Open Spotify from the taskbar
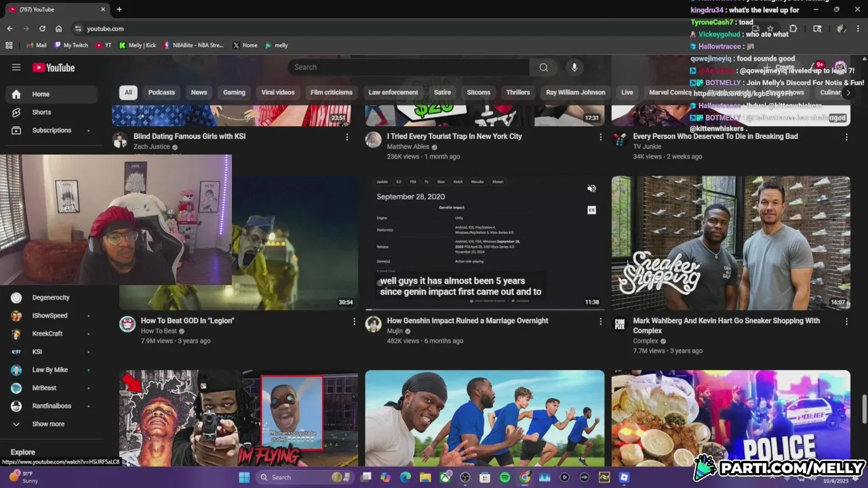868x488 pixels. pyautogui.click(x=505, y=477)
